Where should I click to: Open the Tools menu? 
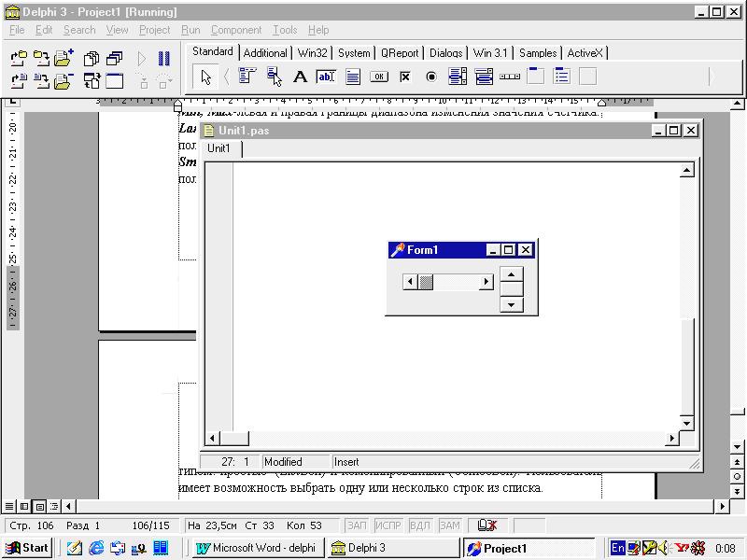(x=285, y=30)
